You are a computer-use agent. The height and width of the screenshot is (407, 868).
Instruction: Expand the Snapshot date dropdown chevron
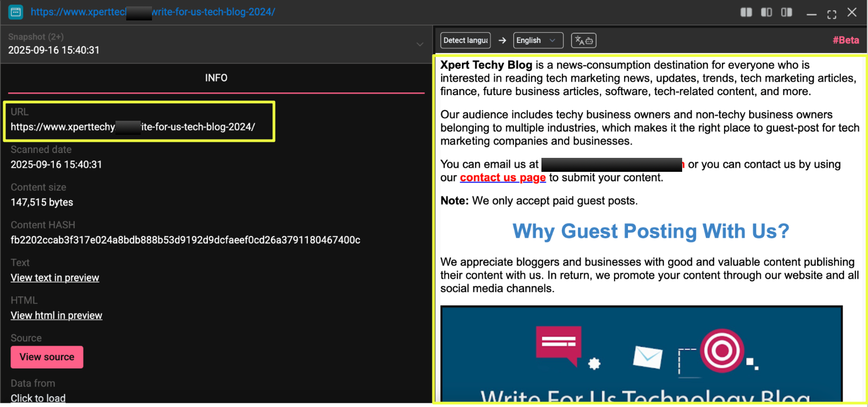point(420,44)
